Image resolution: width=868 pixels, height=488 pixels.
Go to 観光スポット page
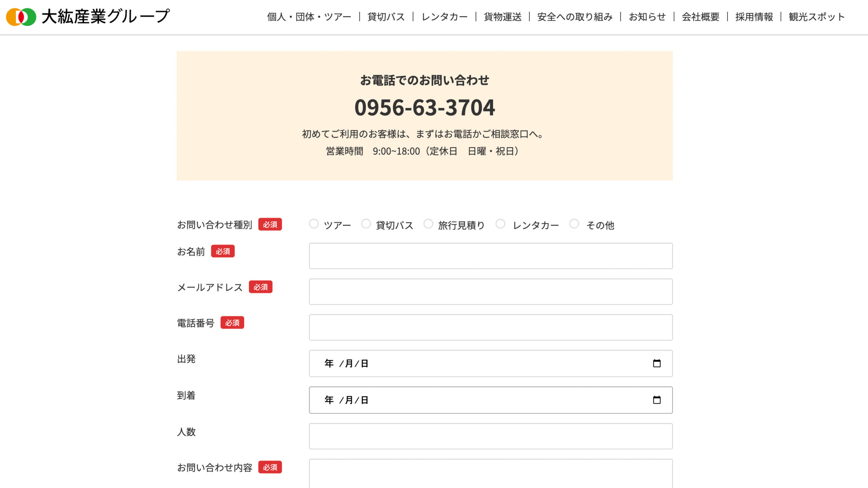coord(816,17)
